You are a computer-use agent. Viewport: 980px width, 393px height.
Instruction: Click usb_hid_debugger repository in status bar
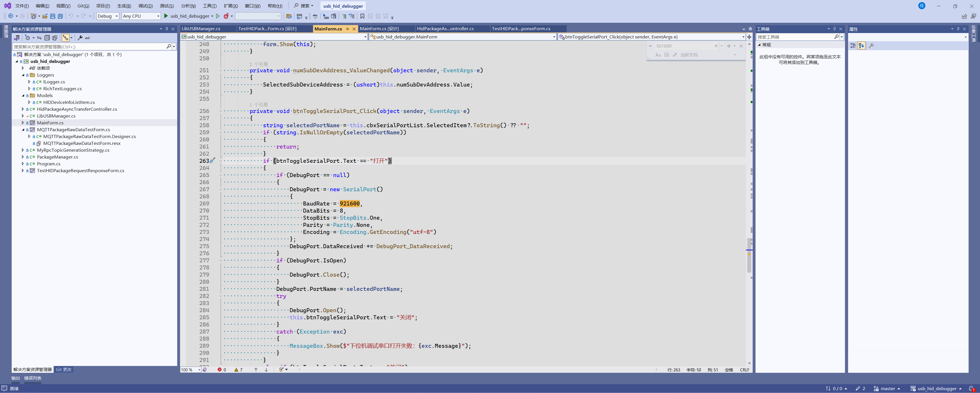click(936, 388)
